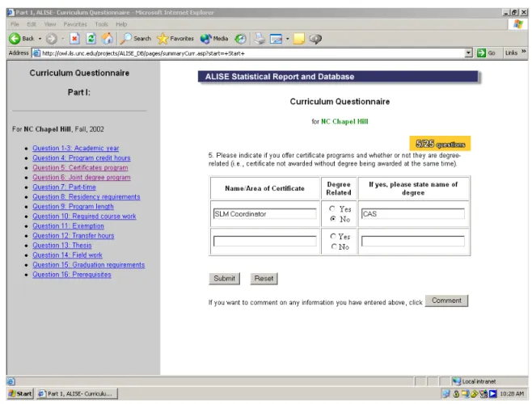Open Question 12: Transfer hours link
This screenshot has height=404, width=532.
tap(74, 236)
